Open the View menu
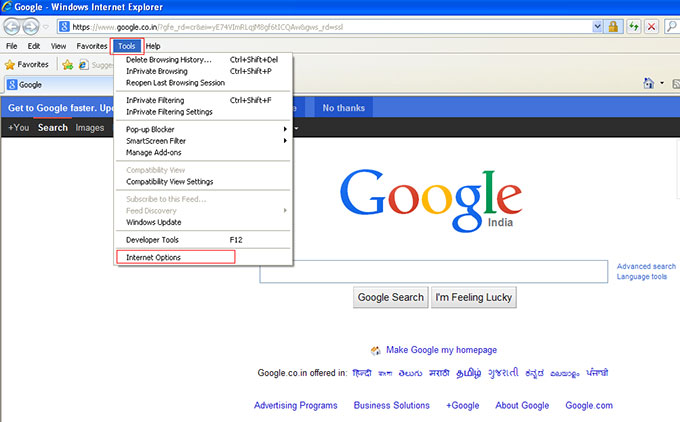This screenshot has height=422, width=680. [x=59, y=46]
